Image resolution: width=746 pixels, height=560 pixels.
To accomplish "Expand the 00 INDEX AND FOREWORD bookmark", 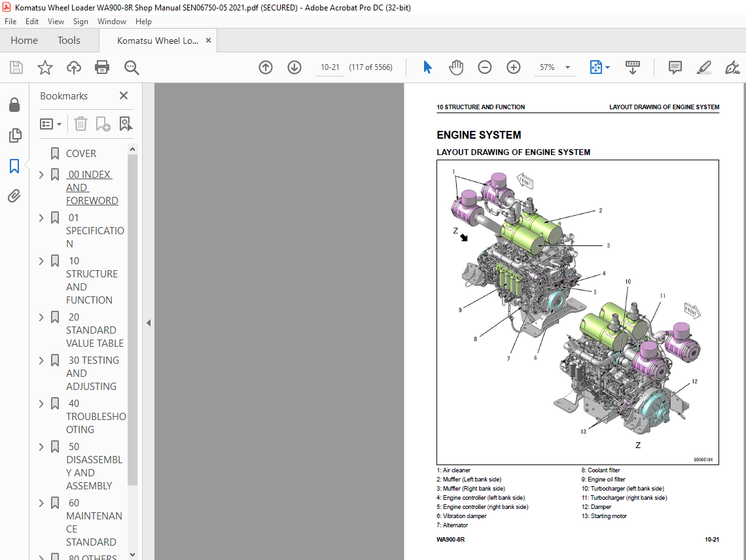I will [x=41, y=175].
